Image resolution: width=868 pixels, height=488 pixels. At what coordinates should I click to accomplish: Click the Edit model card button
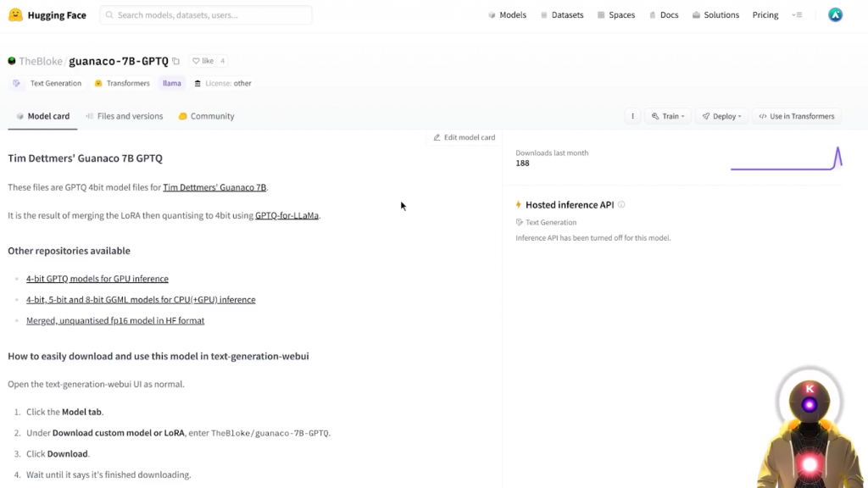(x=464, y=137)
